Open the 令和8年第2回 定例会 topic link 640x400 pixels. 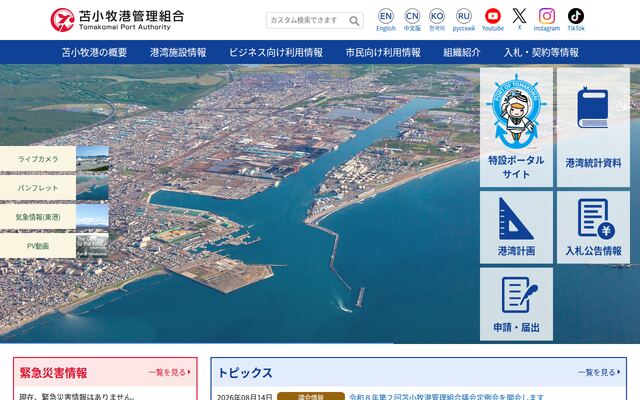tap(447, 397)
